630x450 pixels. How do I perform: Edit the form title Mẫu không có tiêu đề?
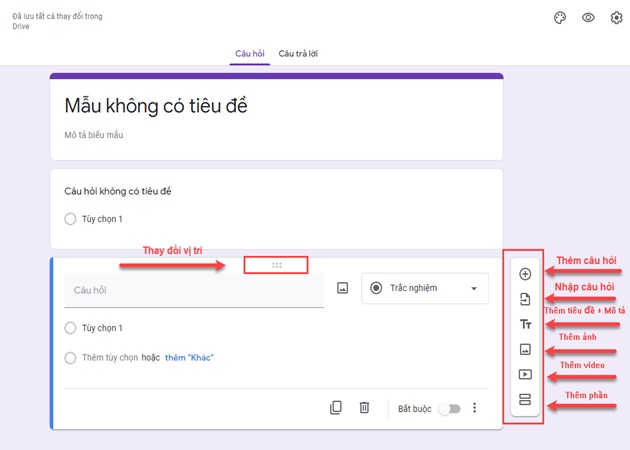tap(156, 106)
